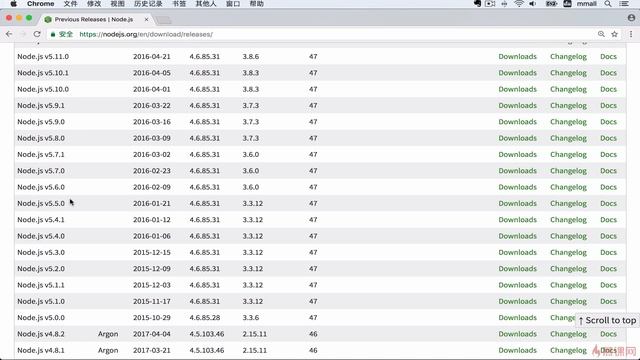Open the 窗口 menu

click(x=233, y=4)
